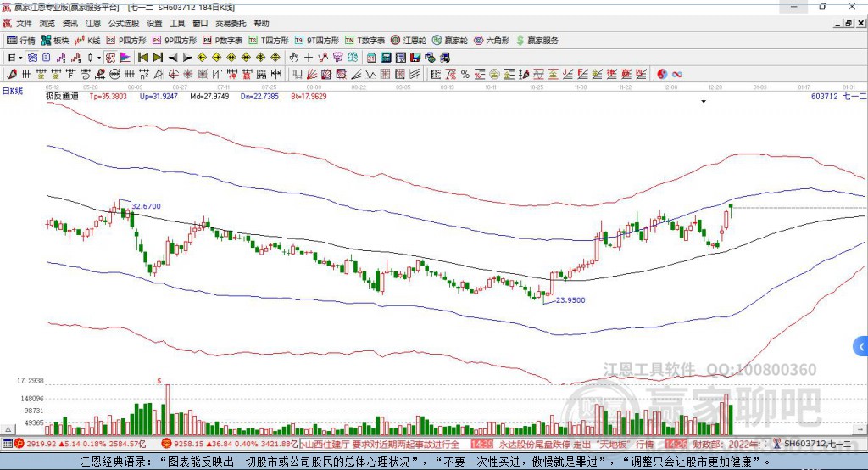Image resolution: width=868 pixels, height=470 pixels.
Task: Click the yellow diamond left-arrow icon
Action: tap(202, 58)
